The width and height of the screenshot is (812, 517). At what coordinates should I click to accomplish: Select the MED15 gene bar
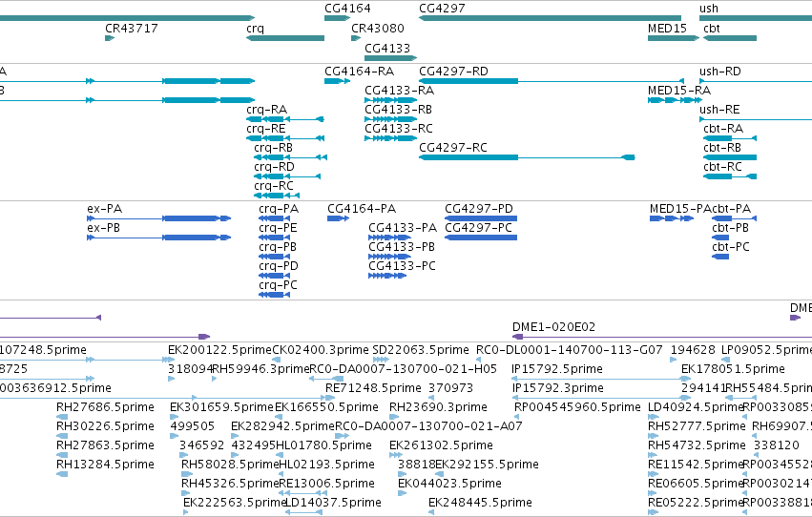674,38
